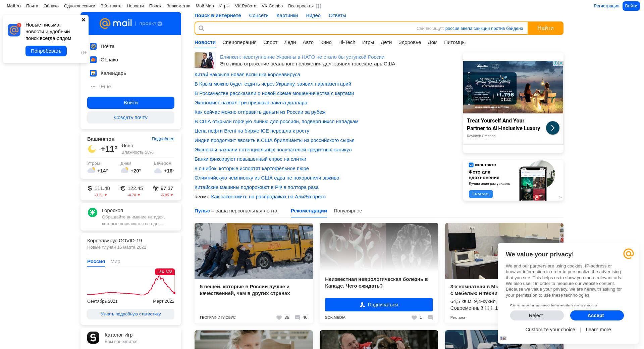Click the Каталог Игр icon
644x349 pixels.
tap(93, 338)
